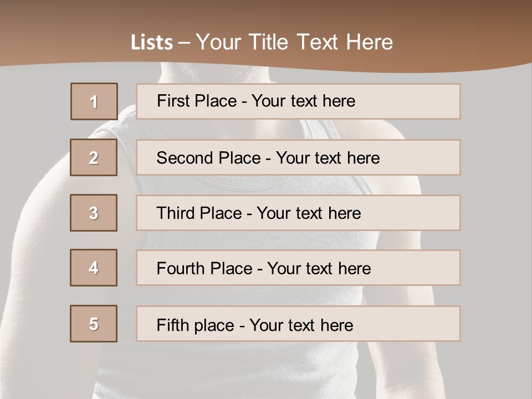The image size is (532, 399).
Task: Select the "Your Title Text Here" title text
Action: coord(294,42)
